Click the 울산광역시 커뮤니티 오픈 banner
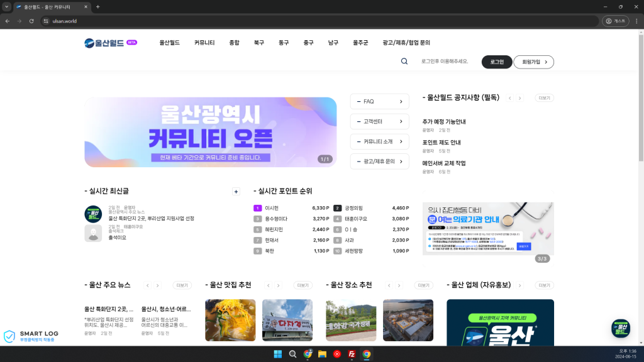The image size is (644, 362). 210,132
